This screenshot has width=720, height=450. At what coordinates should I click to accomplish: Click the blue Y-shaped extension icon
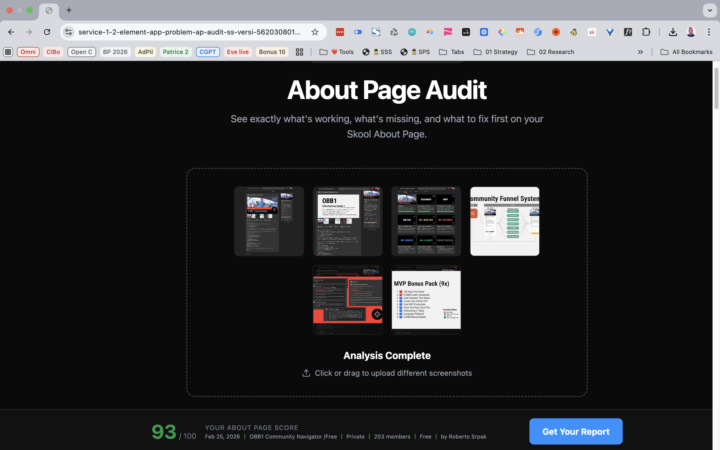click(x=610, y=32)
